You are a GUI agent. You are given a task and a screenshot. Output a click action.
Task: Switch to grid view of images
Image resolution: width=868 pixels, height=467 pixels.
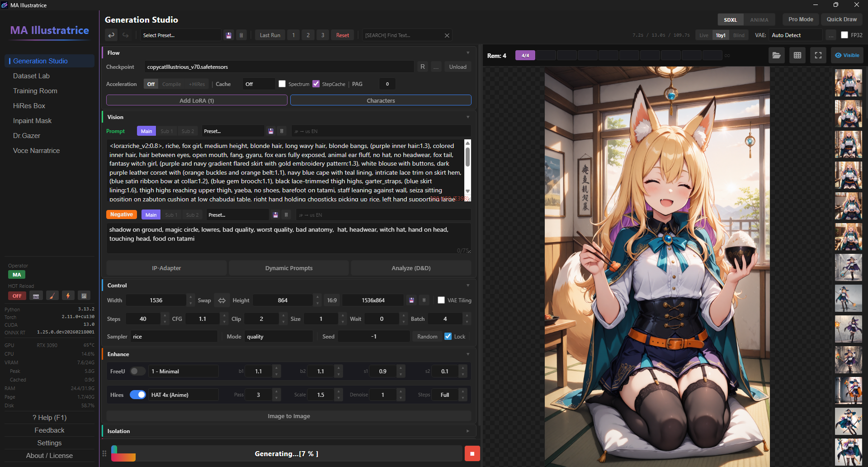(797, 55)
